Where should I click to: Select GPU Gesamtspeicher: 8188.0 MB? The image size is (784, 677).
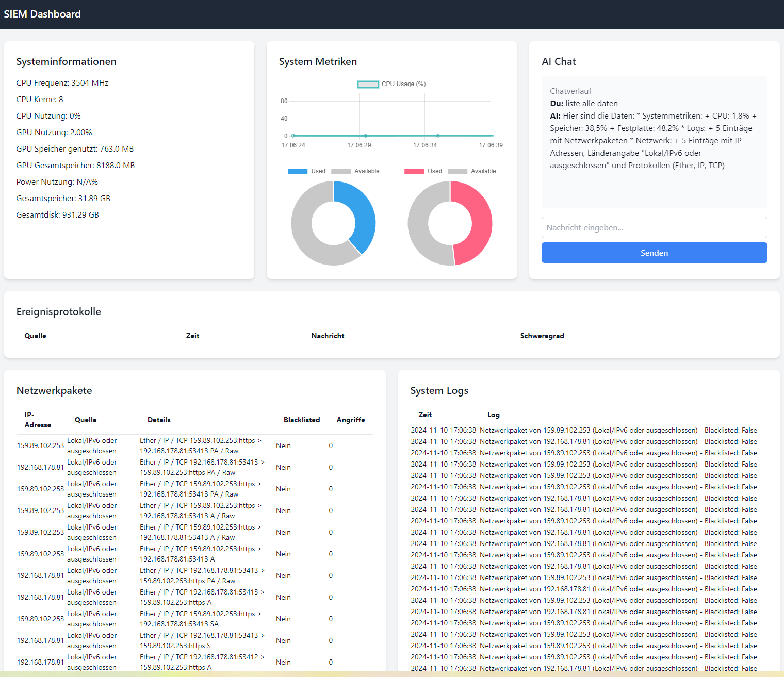[x=75, y=165]
